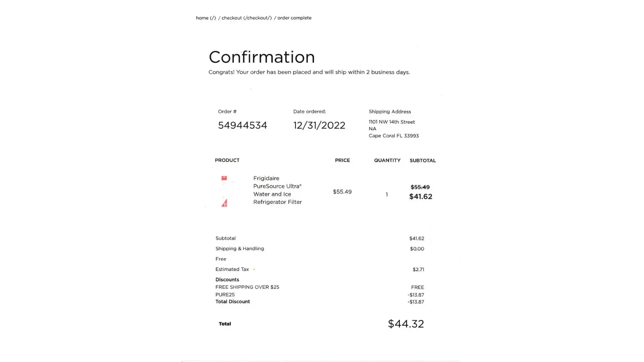
Task: Click the Confirmation page heading
Action: (262, 57)
